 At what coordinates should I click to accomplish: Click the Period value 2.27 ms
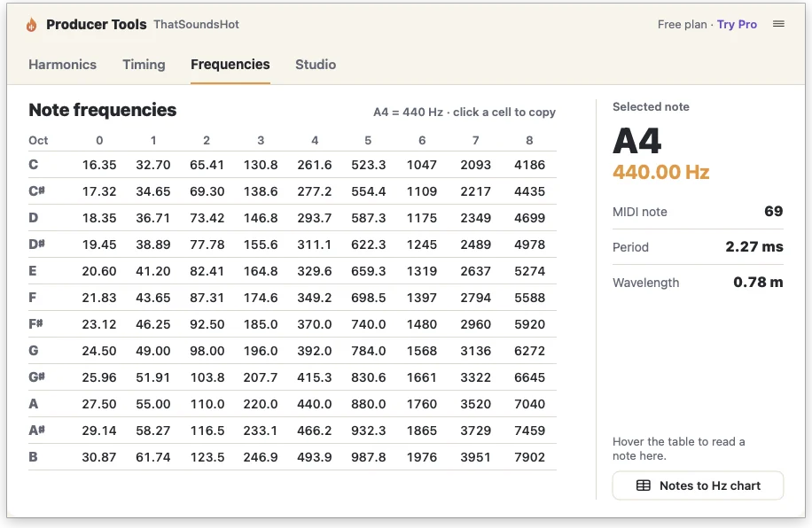[x=754, y=247]
